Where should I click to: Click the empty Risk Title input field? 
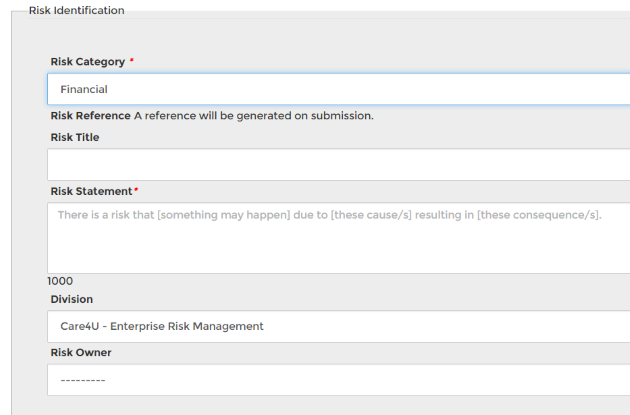coord(338,164)
